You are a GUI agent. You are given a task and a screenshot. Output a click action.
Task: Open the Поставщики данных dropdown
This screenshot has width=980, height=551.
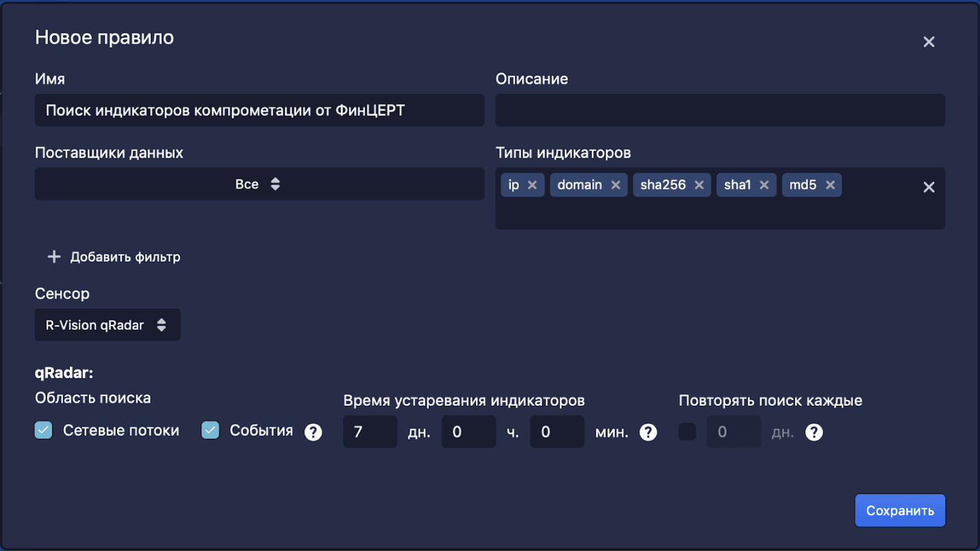(x=259, y=184)
